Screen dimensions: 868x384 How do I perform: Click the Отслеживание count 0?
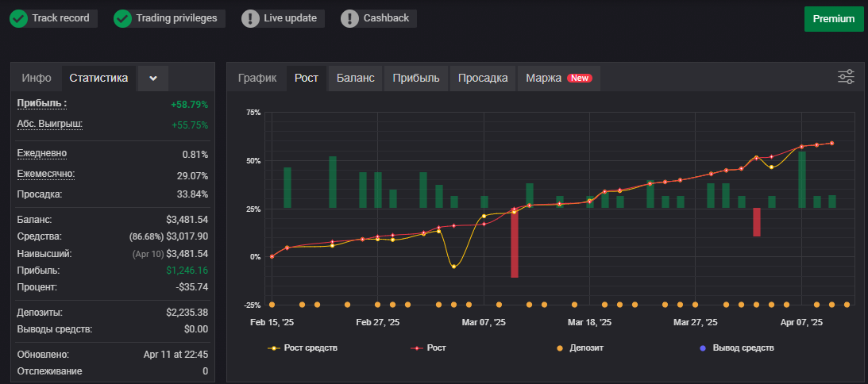coord(206,371)
